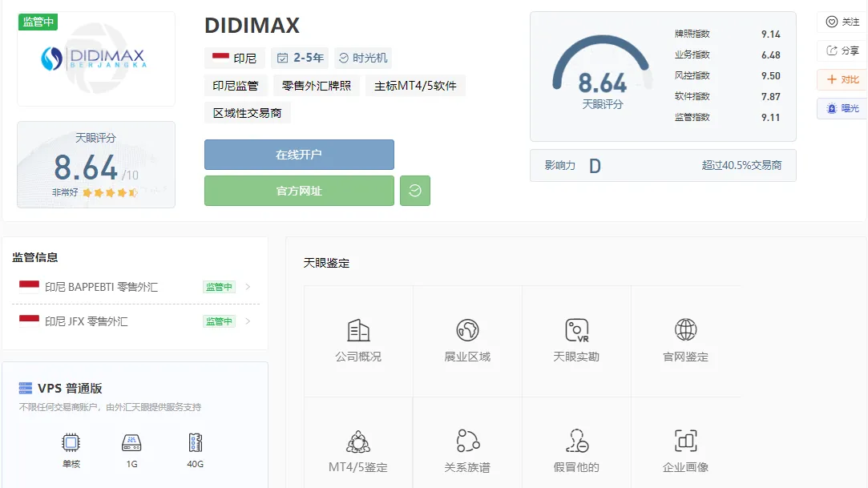Viewport: 868px width, 488px height.
Task: Open the 天眼实勘 VR survey icon
Action: point(576,330)
